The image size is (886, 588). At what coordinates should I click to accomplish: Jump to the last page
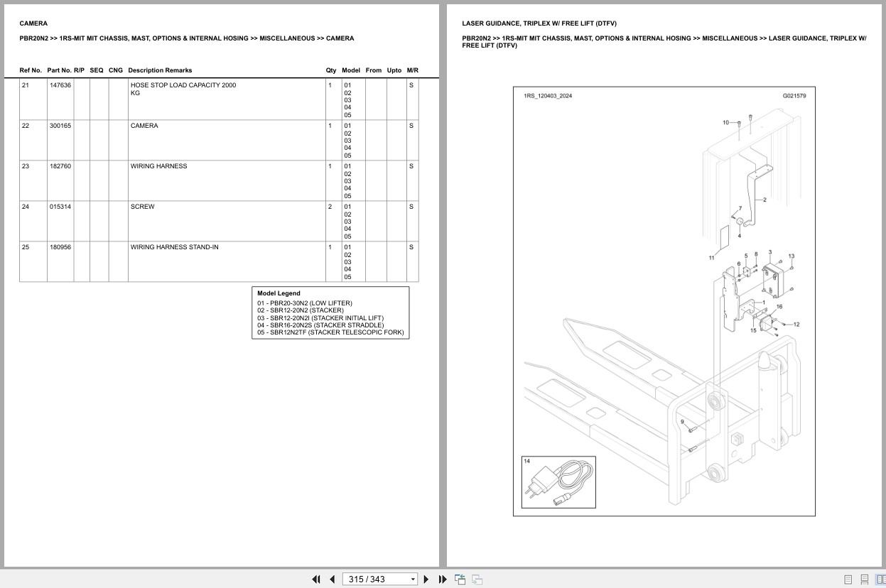[443, 579]
